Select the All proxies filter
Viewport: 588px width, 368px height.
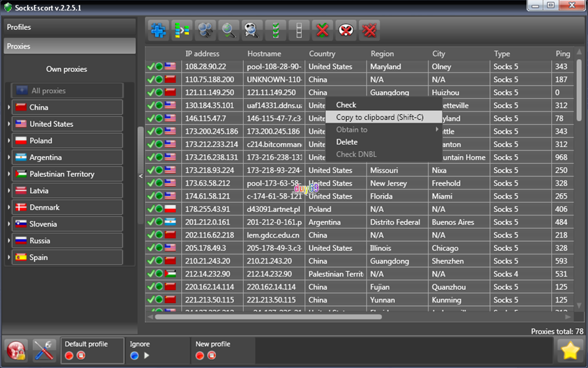(67, 91)
